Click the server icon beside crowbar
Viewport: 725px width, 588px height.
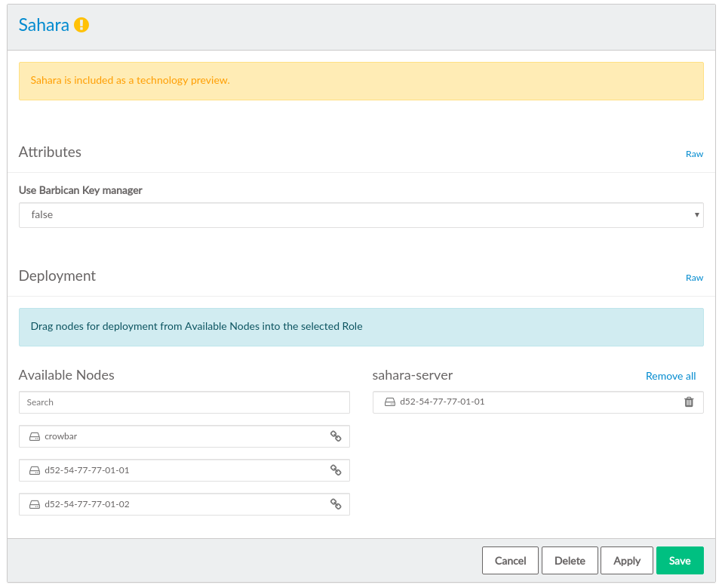point(35,436)
